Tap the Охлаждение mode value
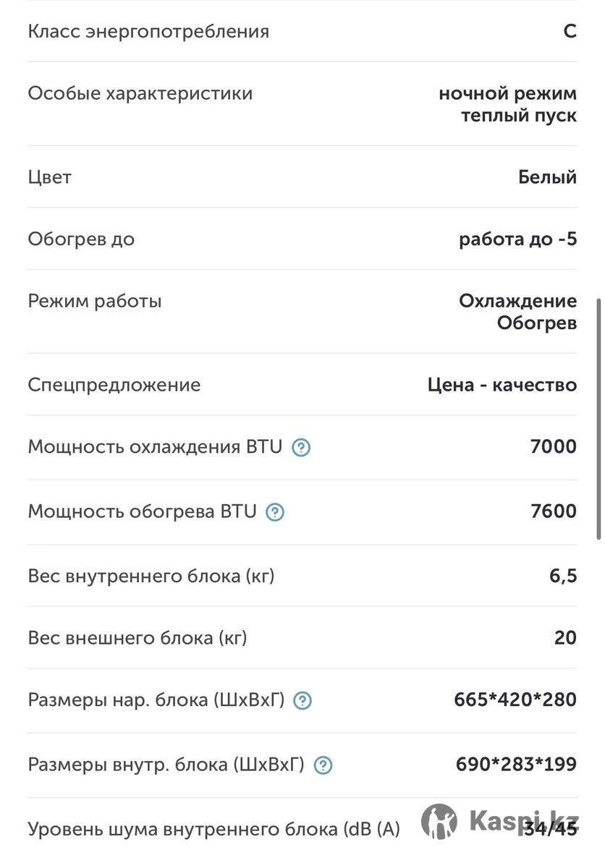The image size is (605, 868). click(x=518, y=301)
